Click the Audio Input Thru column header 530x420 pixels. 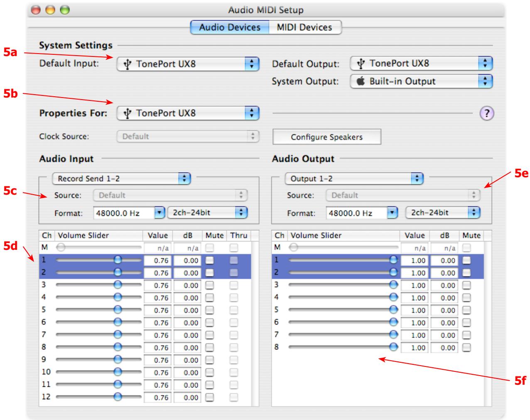pos(239,236)
